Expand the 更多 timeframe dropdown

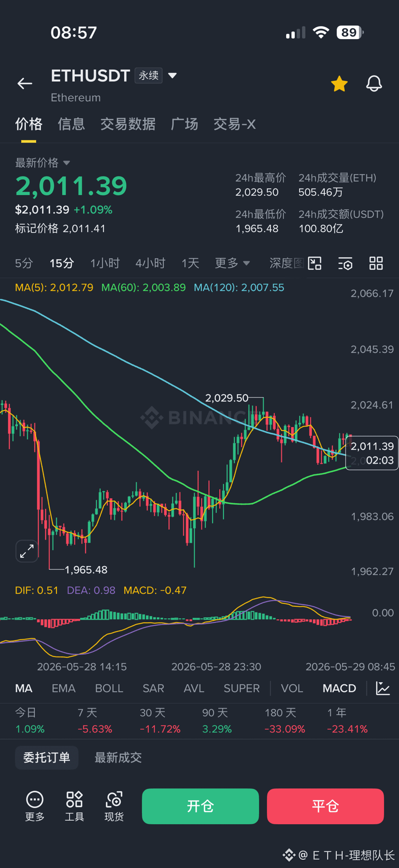pos(232,263)
